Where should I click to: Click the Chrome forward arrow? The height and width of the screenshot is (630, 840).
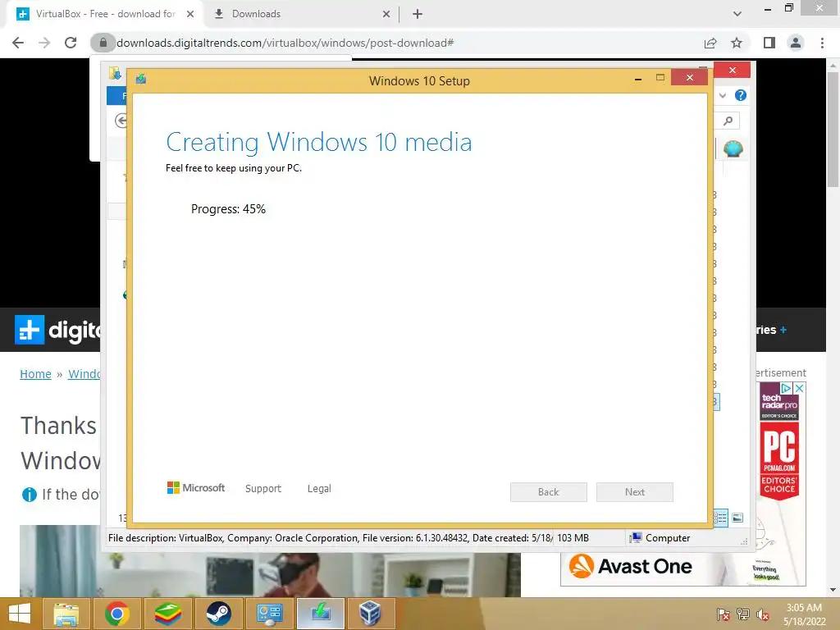coord(44,43)
